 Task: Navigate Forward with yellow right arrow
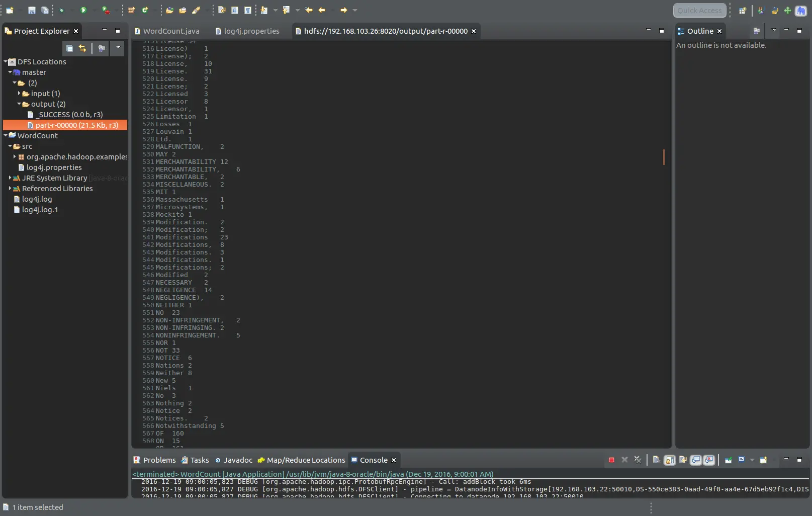[x=344, y=10]
